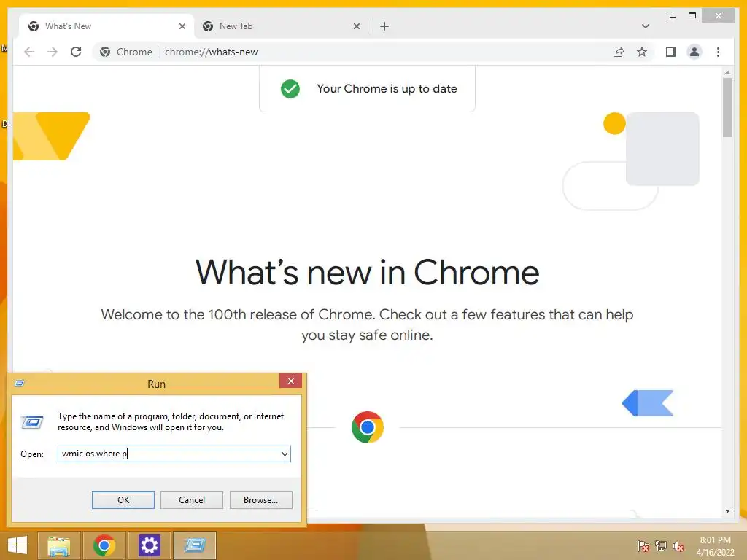Switch to the New Tab tab
747x560 pixels.
click(281, 26)
